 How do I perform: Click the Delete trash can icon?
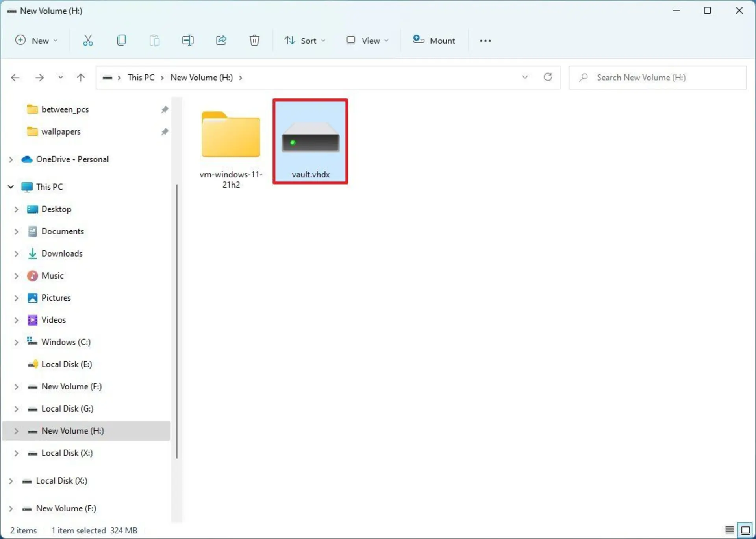click(x=254, y=41)
